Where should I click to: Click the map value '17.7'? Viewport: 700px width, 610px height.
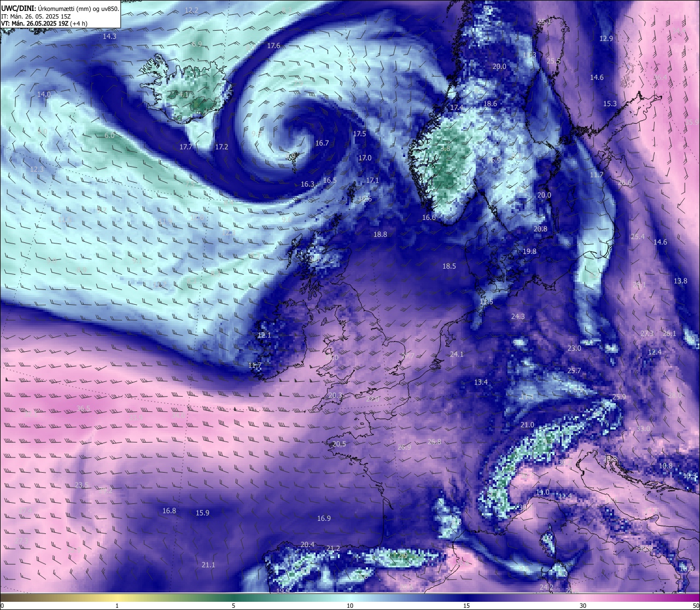point(186,147)
